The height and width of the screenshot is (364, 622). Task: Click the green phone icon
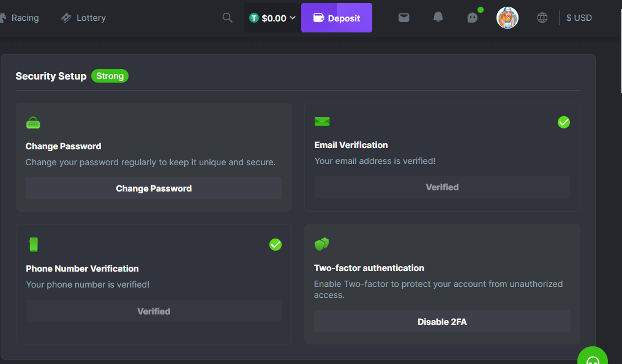pos(33,245)
